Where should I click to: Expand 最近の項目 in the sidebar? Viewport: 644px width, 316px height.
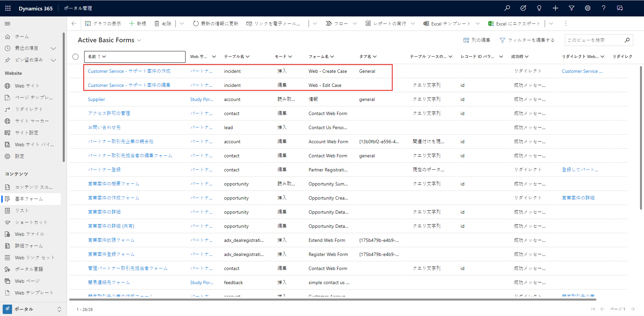pyautogui.click(x=53, y=48)
